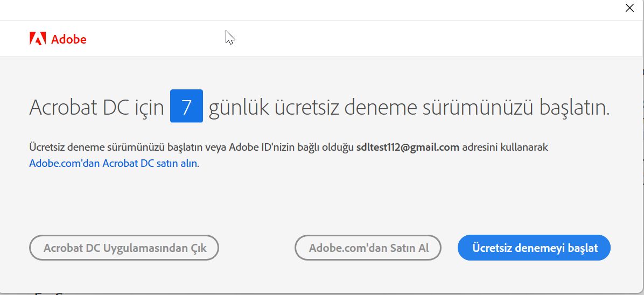The image size is (644, 295).
Task: Click the heading word 'günlük'
Action: pyautogui.click(x=239, y=107)
